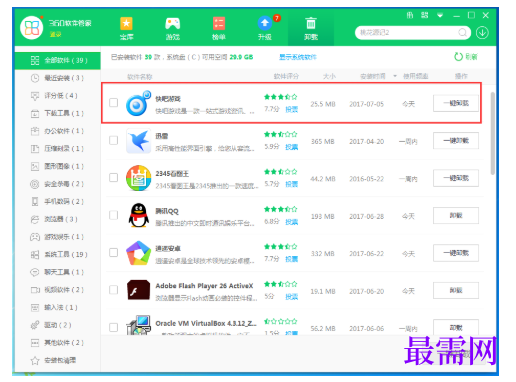Open the upgrade icon with badge 7
516x382 pixels.
[x=265, y=23]
